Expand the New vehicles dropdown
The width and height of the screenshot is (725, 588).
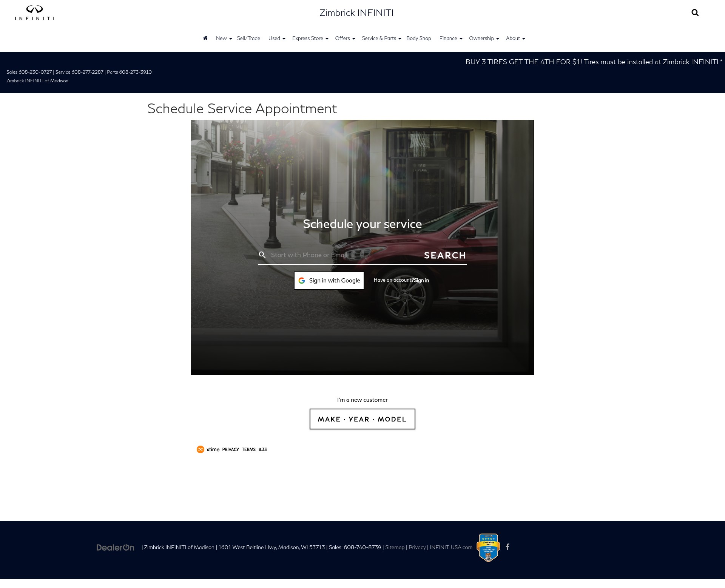[224, 39]
